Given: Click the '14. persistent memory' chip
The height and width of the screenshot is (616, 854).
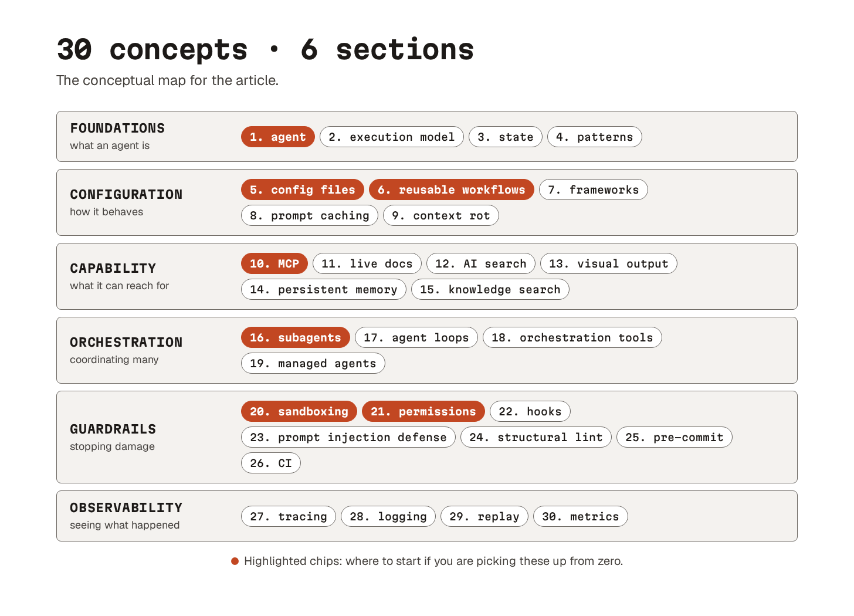Looking at the screenshot, I should (324, 289).
